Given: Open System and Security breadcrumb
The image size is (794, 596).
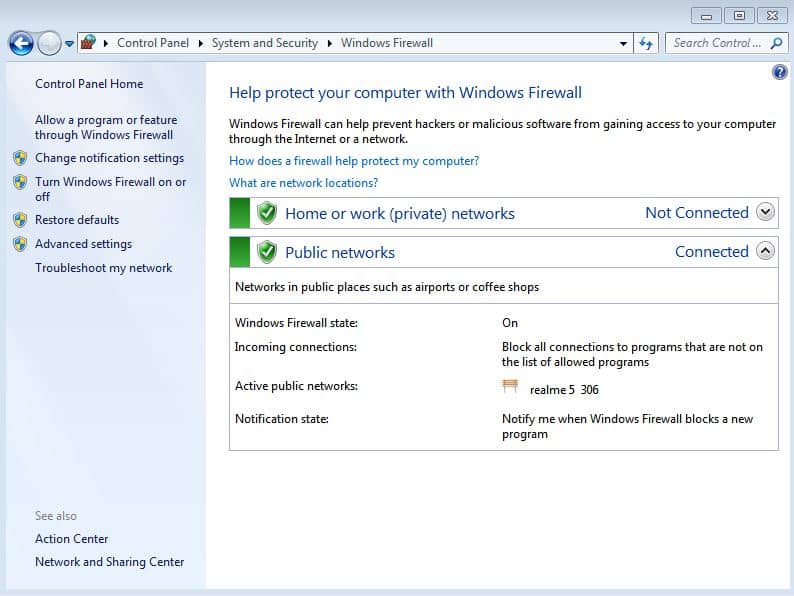Looking at the screenshot, I should click(x=265, y=43).
